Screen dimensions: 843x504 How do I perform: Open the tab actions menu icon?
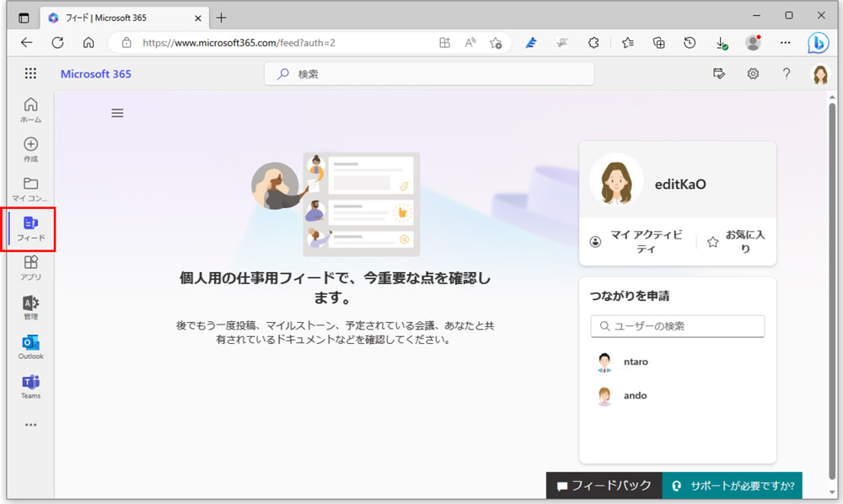click(24, 18)
